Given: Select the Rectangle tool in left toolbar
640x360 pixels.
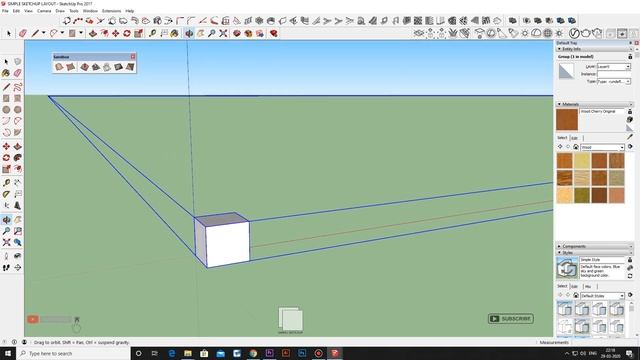Looking at the screenshot, I should tap(6, 98).
